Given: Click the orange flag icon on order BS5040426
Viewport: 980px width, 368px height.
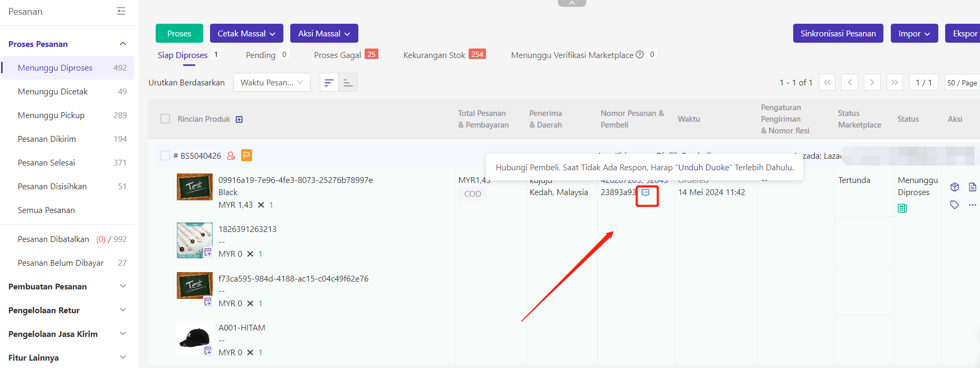Looking at the screenshot, I should 246,156.
